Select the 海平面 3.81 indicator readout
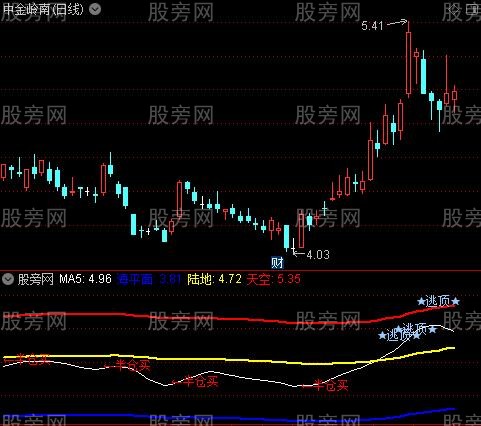481x426 pixels. coord(149,279)
